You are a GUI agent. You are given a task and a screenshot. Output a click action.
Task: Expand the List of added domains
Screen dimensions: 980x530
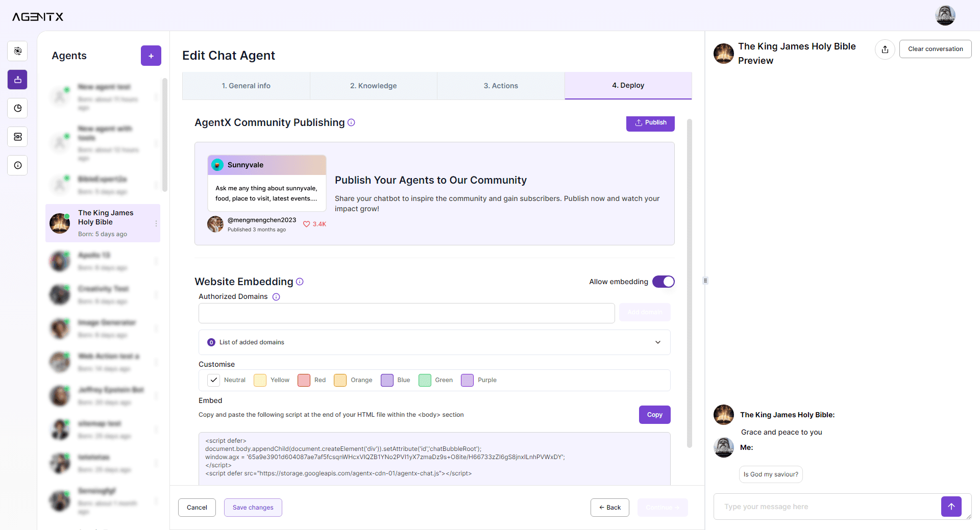tap(434, 342)
